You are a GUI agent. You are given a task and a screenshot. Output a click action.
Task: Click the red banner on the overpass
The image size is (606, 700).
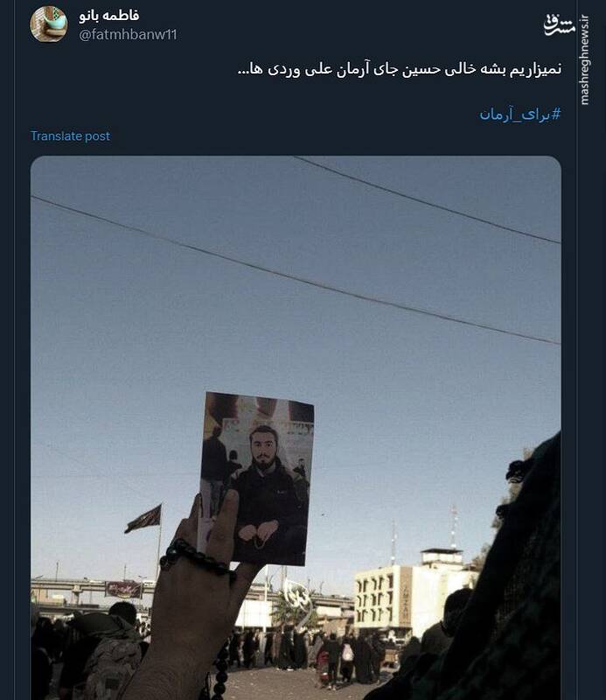(x=123, y=590)
